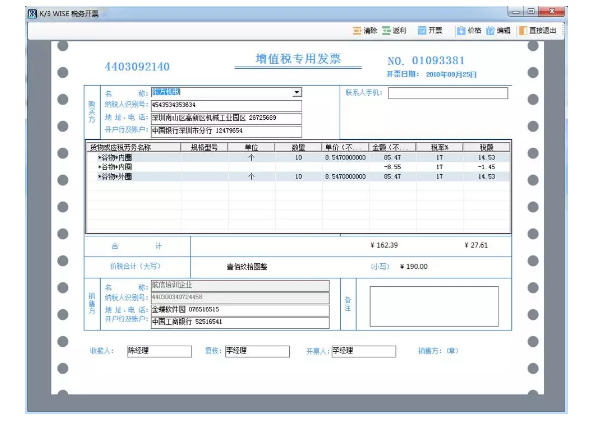Click the 开票 (issue invoice) toolbar button
This screenshot has height=421, width=609.
(x=430, y=30)
